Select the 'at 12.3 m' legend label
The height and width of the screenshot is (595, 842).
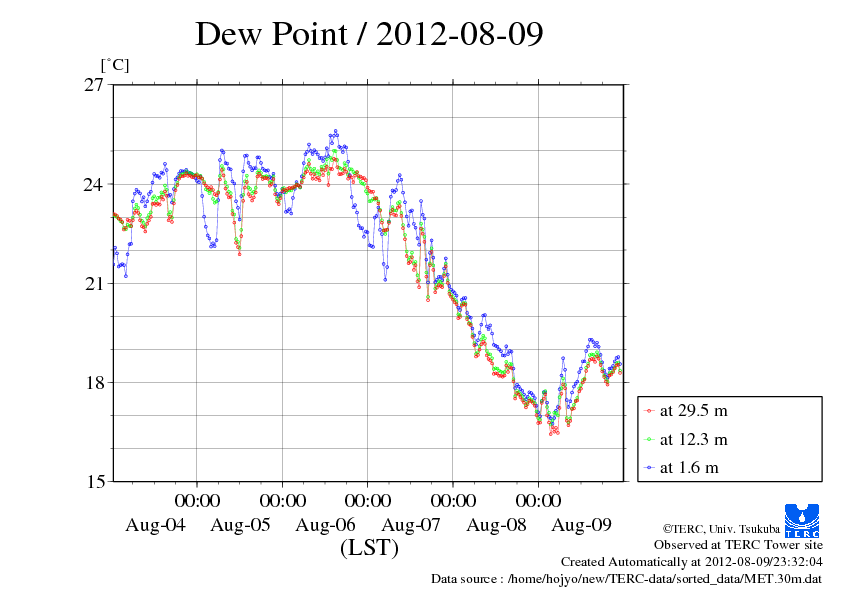[x=693, y=439]
